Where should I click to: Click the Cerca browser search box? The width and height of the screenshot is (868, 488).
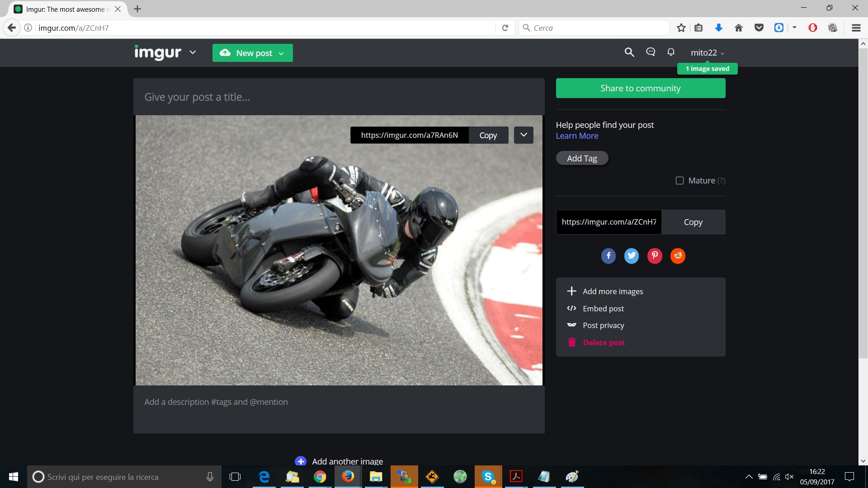pos(594,28)
